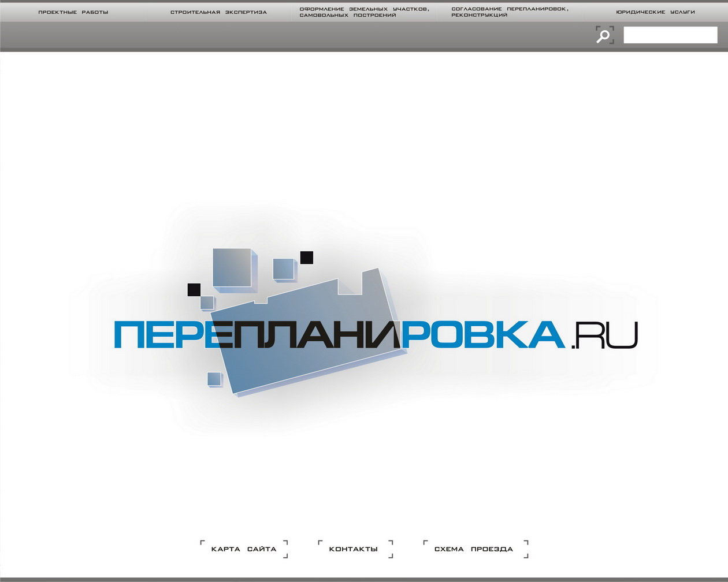Click the gray gradient header bar
This screenshot has width=728, height=582.
(x=289, y=35)
